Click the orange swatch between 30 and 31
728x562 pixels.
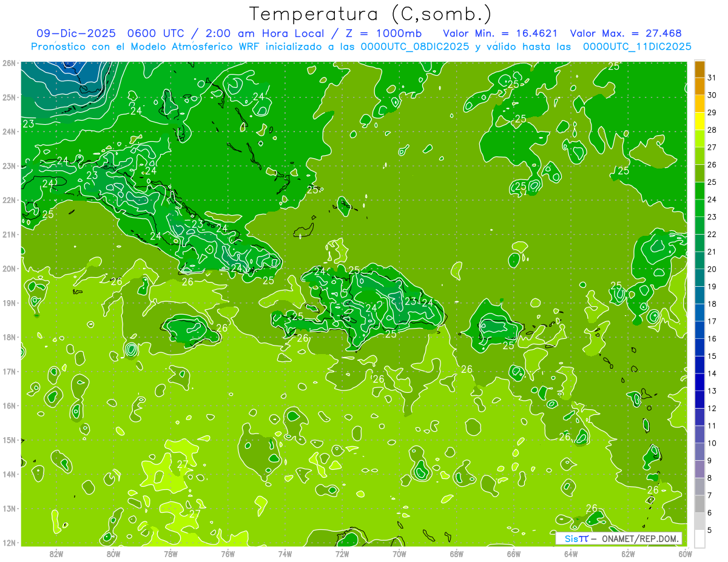[699, 87]
